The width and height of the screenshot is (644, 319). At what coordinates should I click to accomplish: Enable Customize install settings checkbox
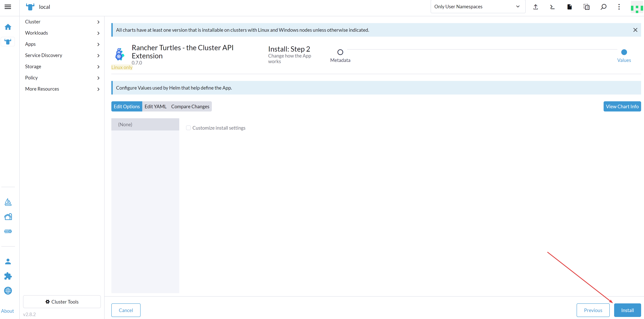point(189,128)
